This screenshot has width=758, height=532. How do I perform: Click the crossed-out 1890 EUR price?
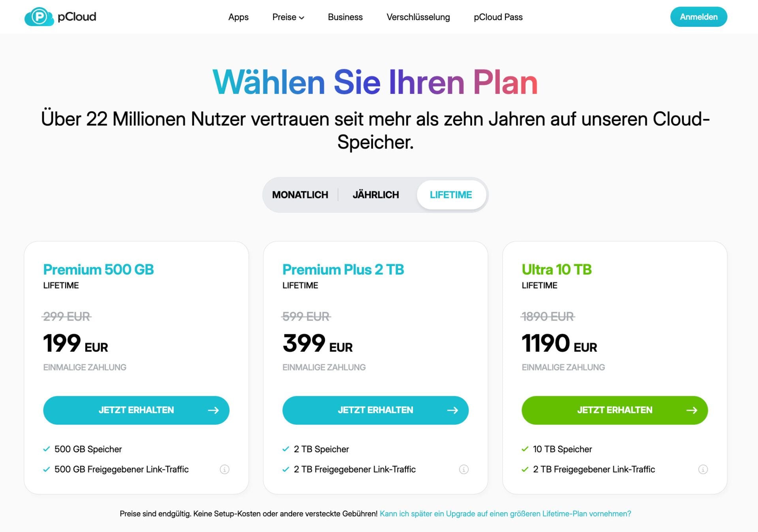548,316
